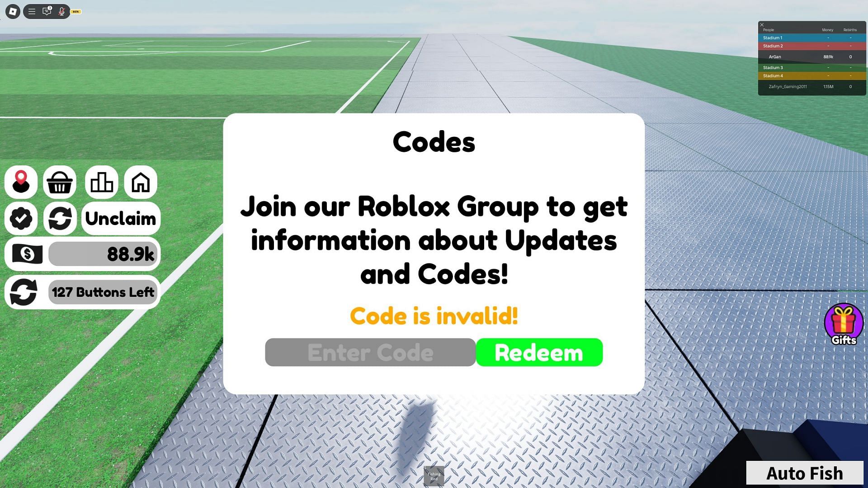
Task: Toggle the Unclaim status button
Action: [x=119, y=219]
